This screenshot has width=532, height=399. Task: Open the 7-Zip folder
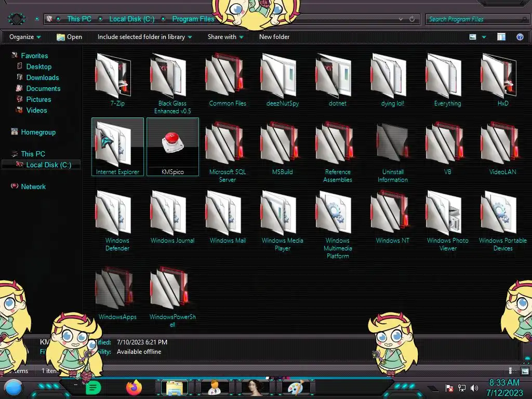117,81
